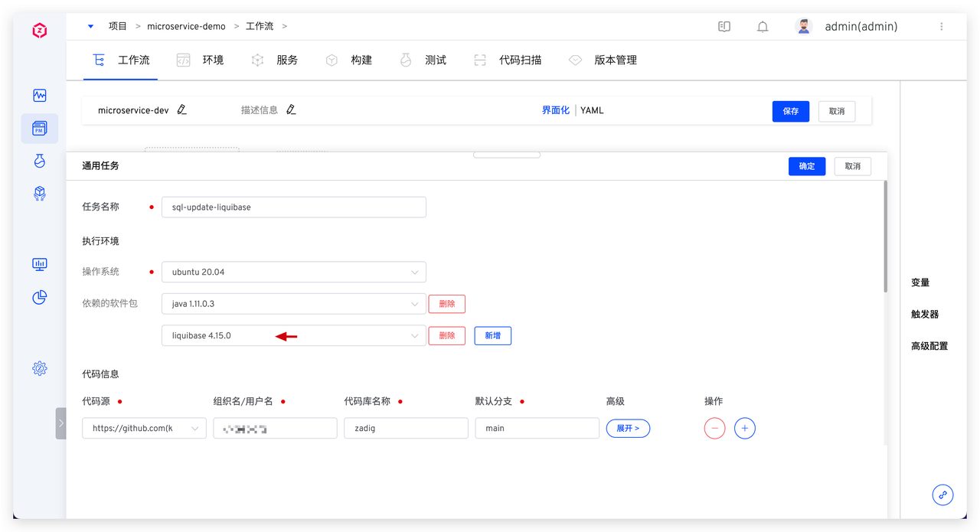Open the notifications bell
Screen dimensions: 980x532
click(763, 27)
